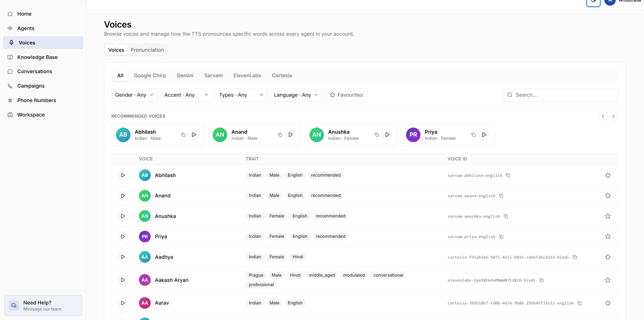Copy the Priya recommended card voice ID

(x=473, y=135)
